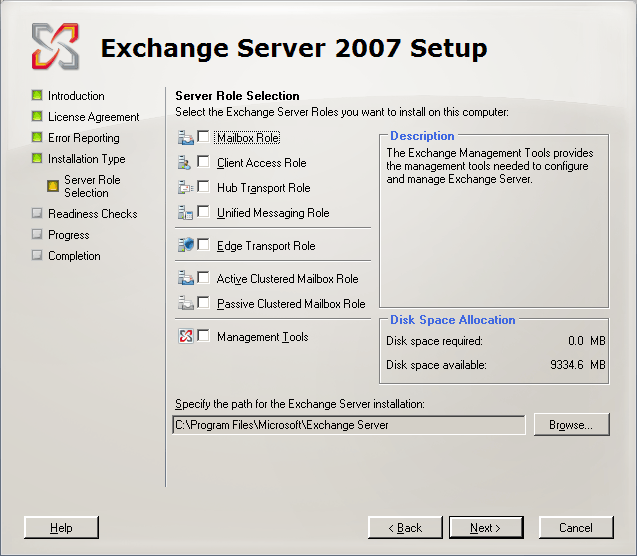Click the Edge Transport Role label
Screen dimensions: 637x556
(266, 246)
